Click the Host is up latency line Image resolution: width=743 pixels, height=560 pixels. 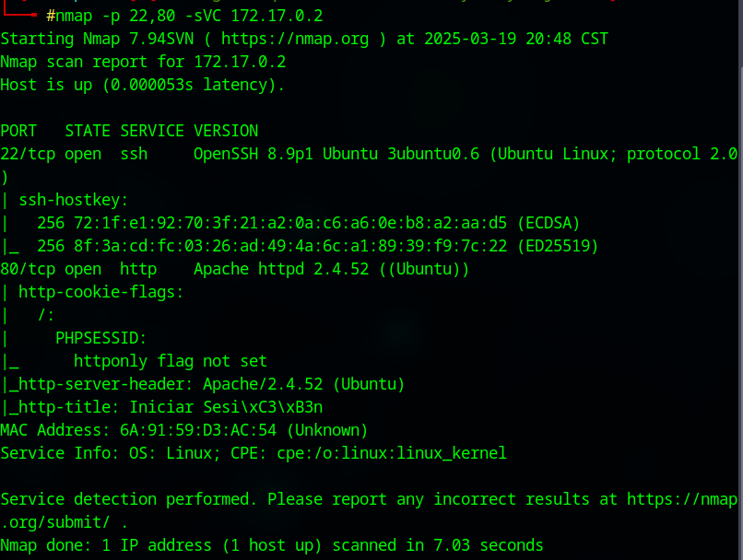143,86
